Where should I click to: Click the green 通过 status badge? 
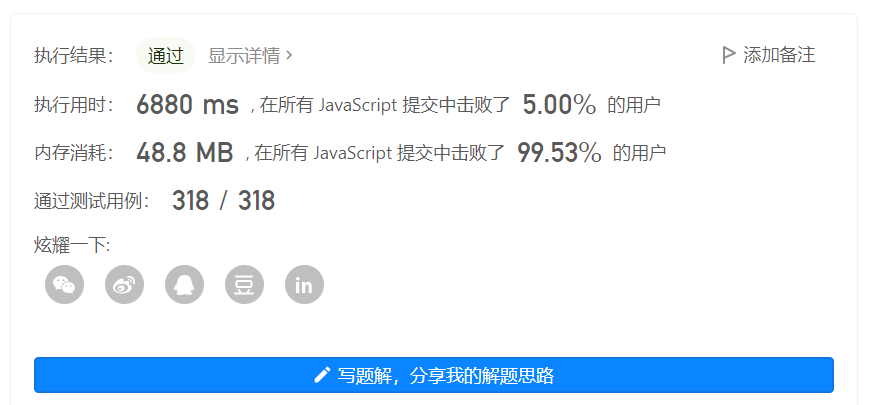pyautogui.click(x=166, y=55)
